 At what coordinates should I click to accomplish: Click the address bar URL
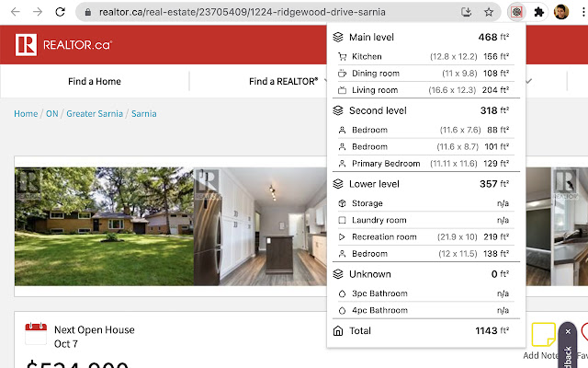241,13
